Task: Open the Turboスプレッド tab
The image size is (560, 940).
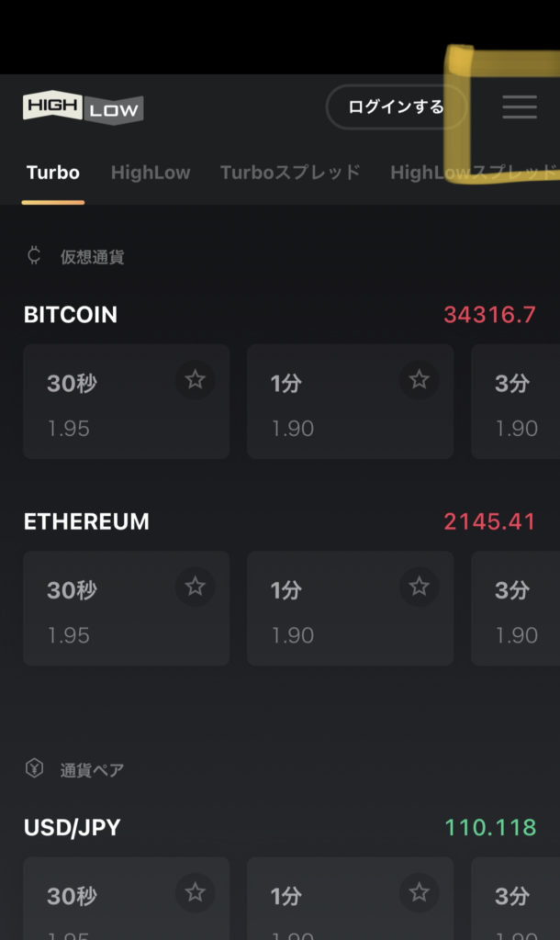Action: (x=290, y=173)
